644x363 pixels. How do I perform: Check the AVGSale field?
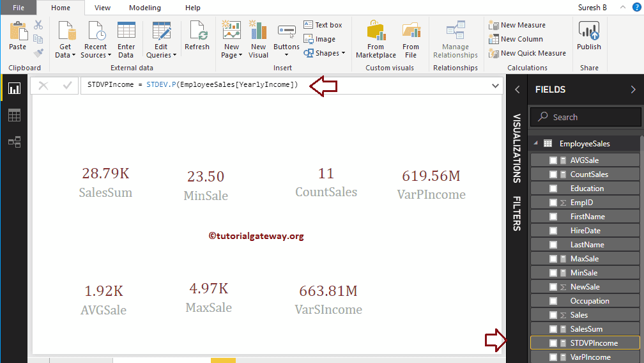(553, 160)
